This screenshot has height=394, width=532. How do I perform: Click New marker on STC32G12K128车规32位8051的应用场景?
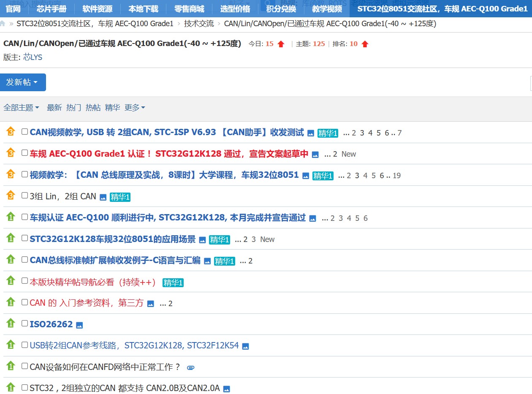point(267,239)
